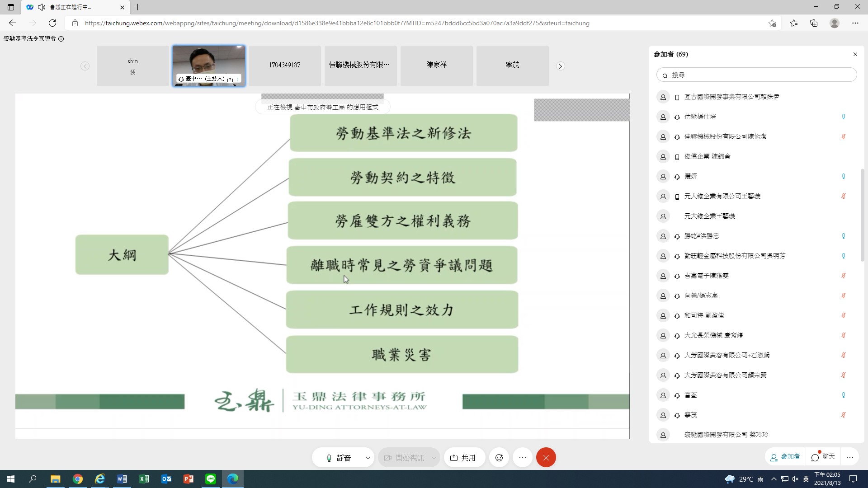Open LINE from the taskbar
Viewport: 868px width, 488px height.
pyautogui.click(x=211, y=479)
